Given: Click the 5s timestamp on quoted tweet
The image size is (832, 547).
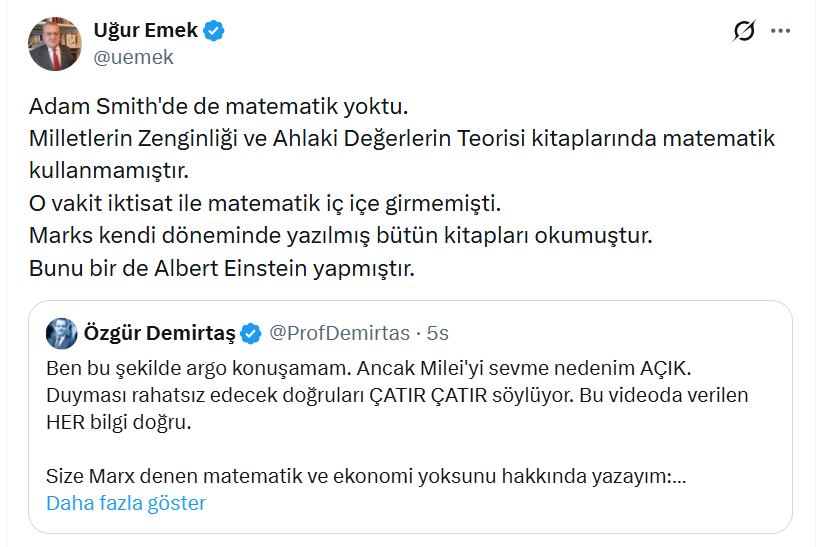Looking at the screenshot, I should pos(438,332).
